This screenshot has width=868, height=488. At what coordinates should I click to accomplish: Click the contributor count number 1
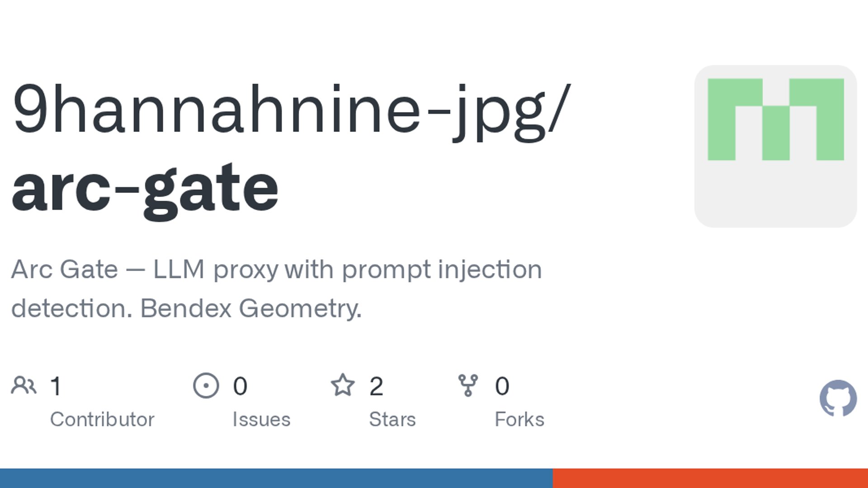click(56, 386)
